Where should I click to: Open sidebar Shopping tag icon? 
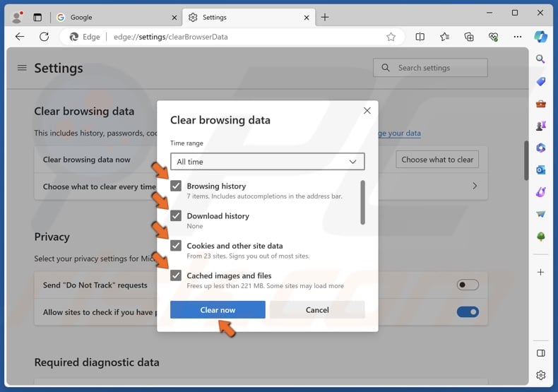coord(540,81)
